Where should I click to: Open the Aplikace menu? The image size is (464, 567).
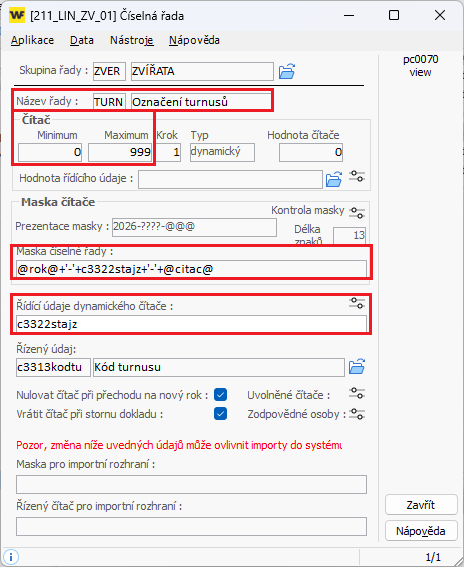point(32,40)
